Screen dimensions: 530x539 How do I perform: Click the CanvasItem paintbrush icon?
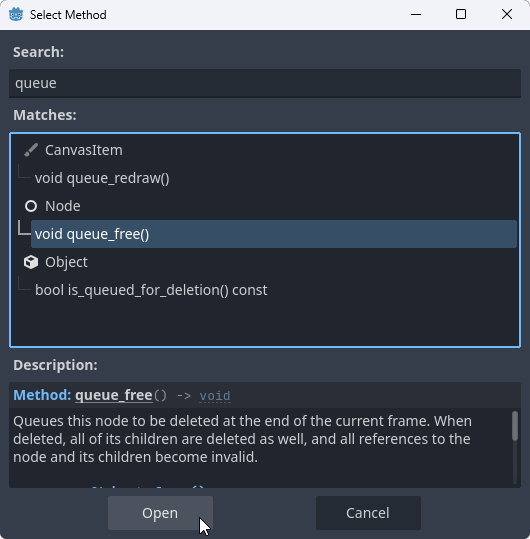tap(31, 150)
